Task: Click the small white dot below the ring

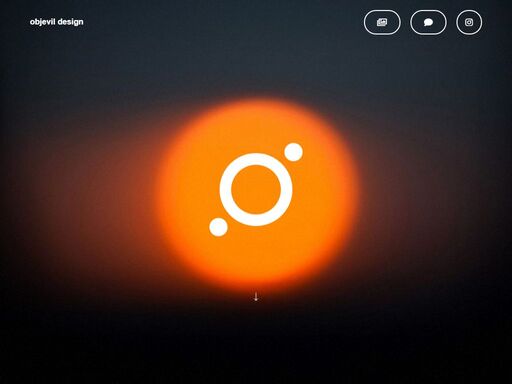Action: click(x=218, y=227)
